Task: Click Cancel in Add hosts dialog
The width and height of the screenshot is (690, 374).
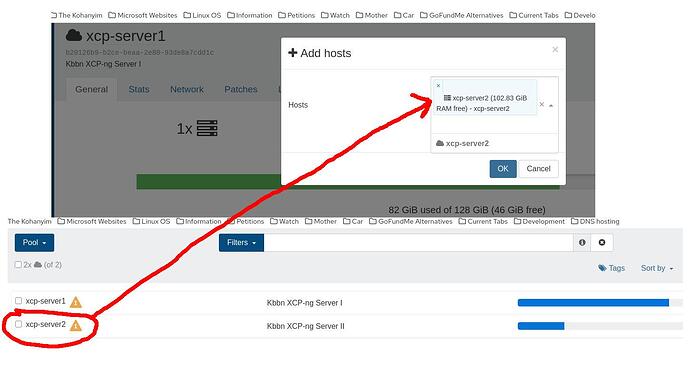Action: pyautogui.click(x=539, y=169)
